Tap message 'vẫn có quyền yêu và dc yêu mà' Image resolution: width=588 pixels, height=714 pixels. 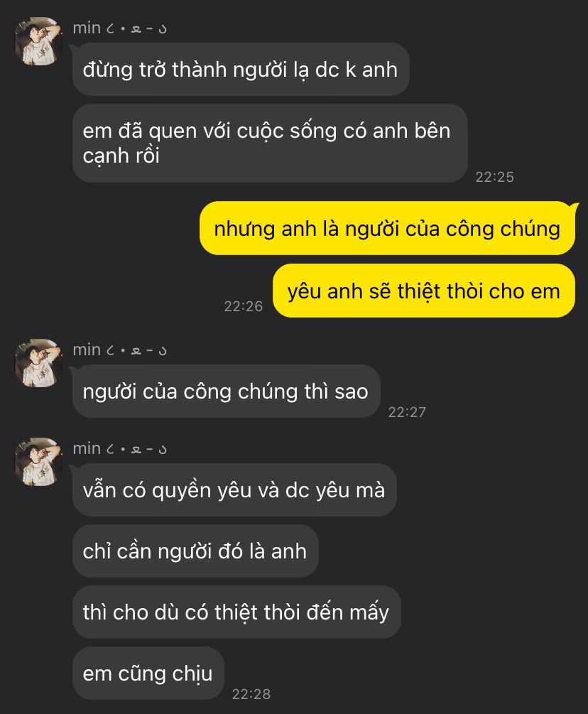pos(234,490)
